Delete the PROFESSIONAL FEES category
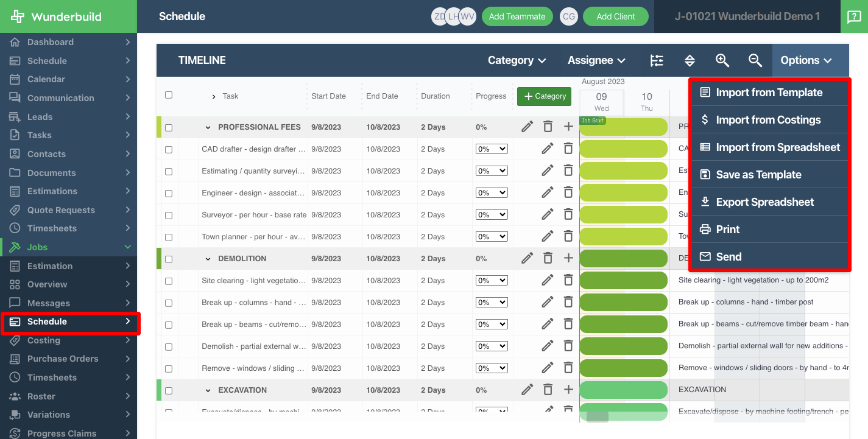Image resolution: width=868 pixels, height=439 pixels. [x=548, y=127]
